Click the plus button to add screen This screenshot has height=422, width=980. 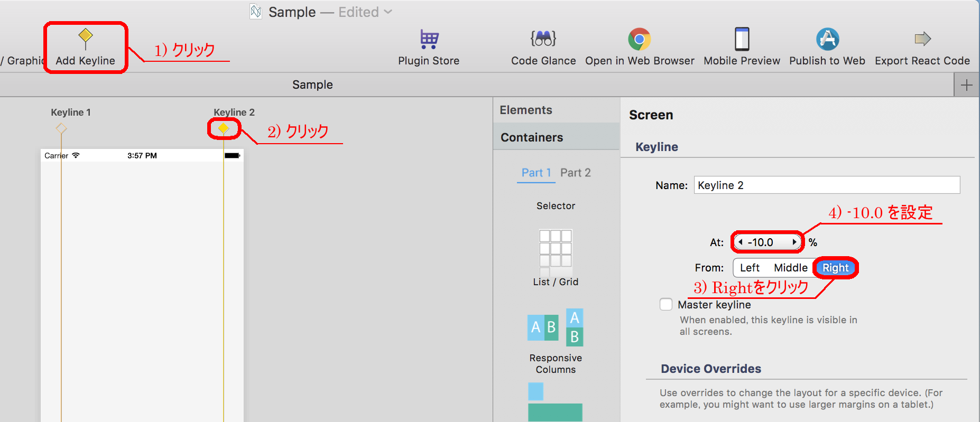(966, 85)
